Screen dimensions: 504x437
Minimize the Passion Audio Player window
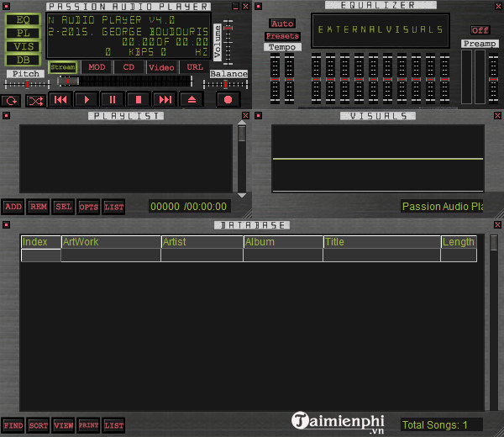(x=235, y=7)
